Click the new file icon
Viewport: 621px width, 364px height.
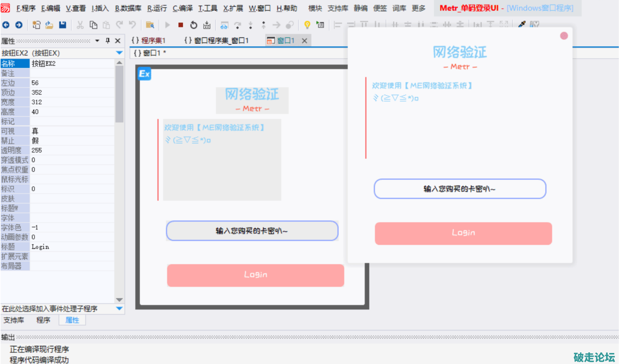point(36,25)
